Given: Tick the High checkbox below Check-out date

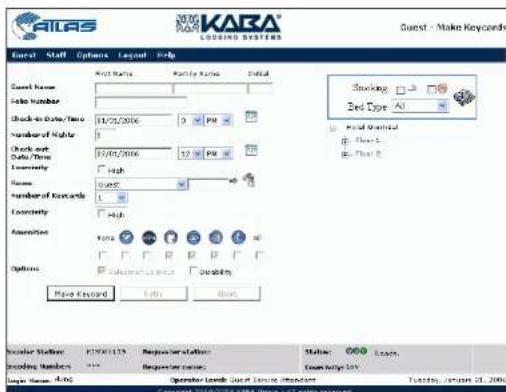Looking at the screenshot, I should click(101, 169).
